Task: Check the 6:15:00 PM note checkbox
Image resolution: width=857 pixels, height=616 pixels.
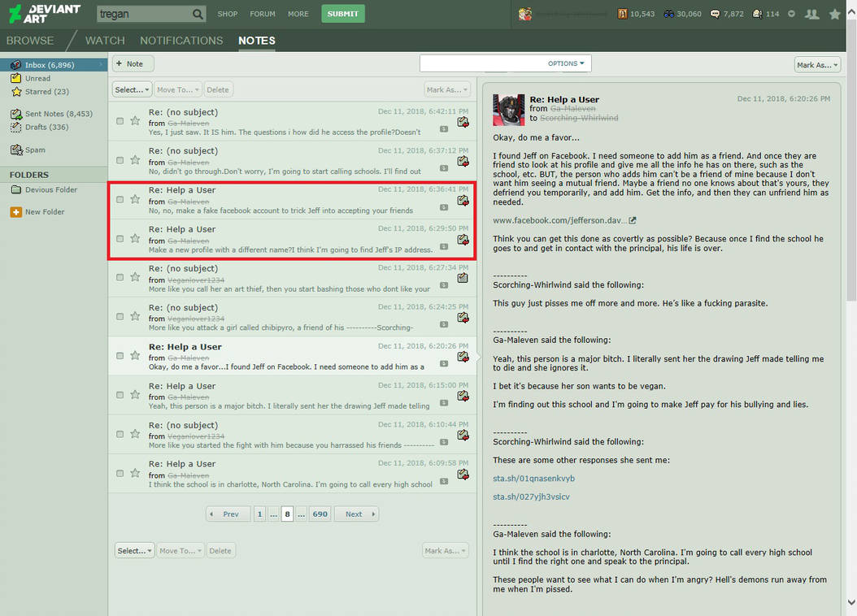Action: pyautogui.click(x=120, y=395)
